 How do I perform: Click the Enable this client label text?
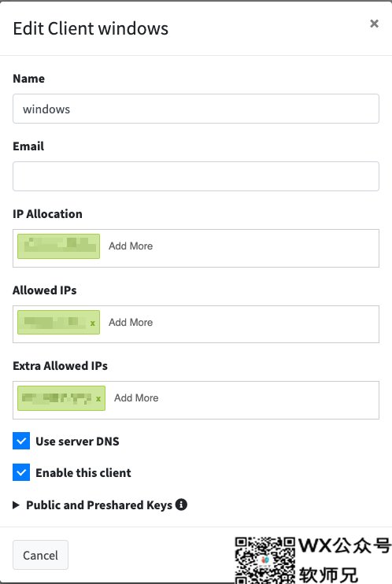pyautogui.click(x=83, y=473)
